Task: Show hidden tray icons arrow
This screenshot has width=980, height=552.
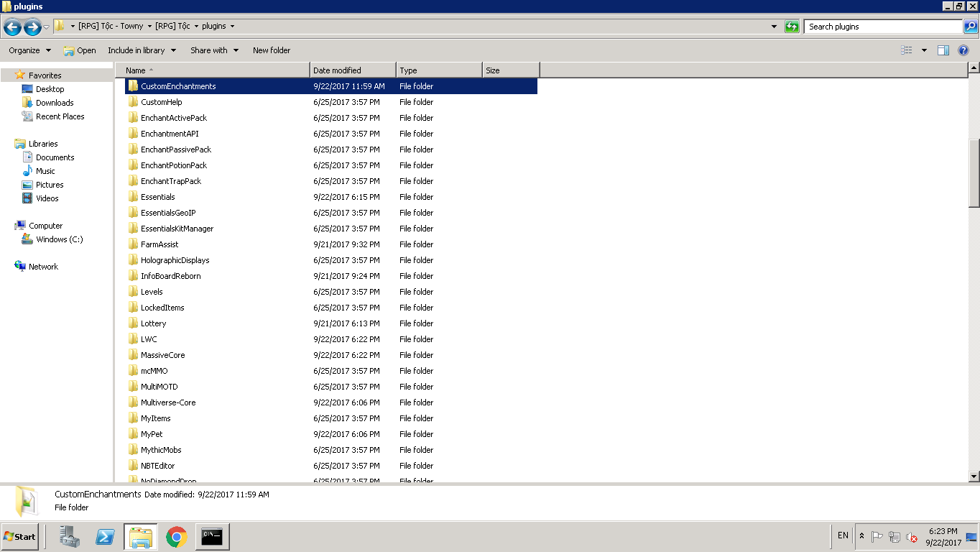Action: coord(861,536)
